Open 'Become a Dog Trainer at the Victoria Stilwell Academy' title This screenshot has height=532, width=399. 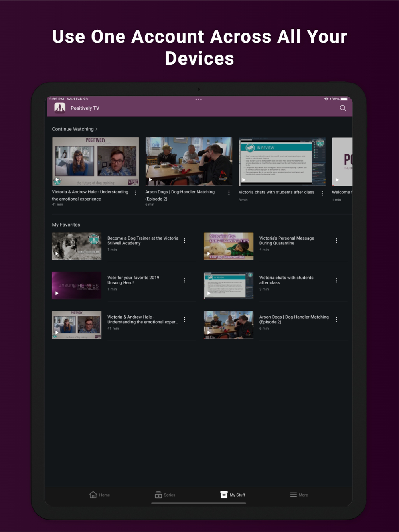[143, 240]
